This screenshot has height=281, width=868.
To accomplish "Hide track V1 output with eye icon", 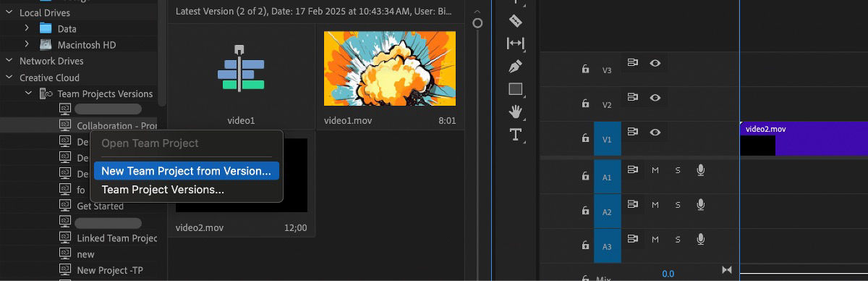I will 655,132.
